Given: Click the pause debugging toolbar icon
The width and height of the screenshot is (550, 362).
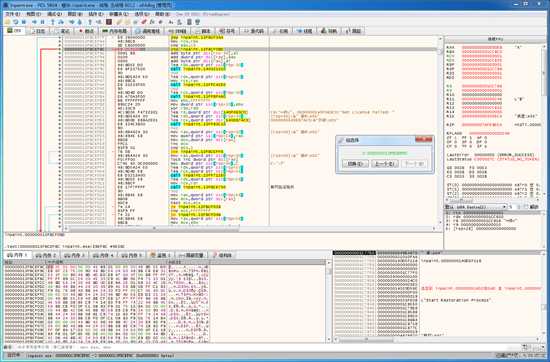Looking at the screenshot, I should [x=42, y=22].
